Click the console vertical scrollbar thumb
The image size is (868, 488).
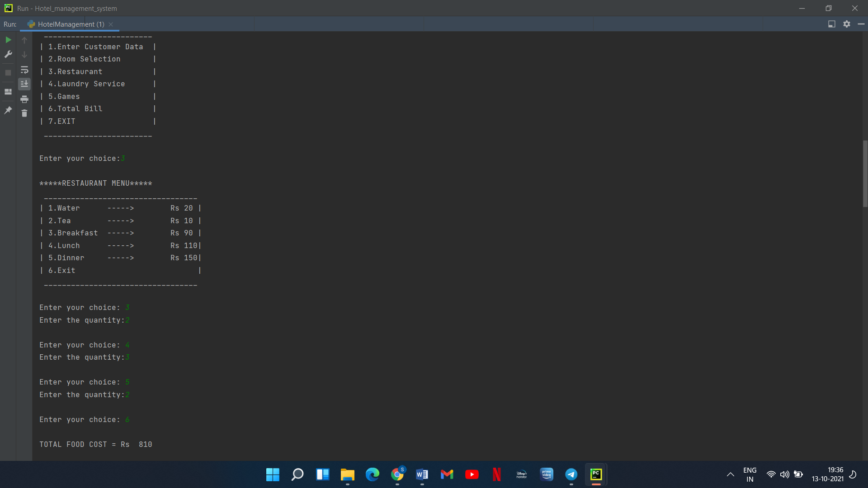coord(865,174)
